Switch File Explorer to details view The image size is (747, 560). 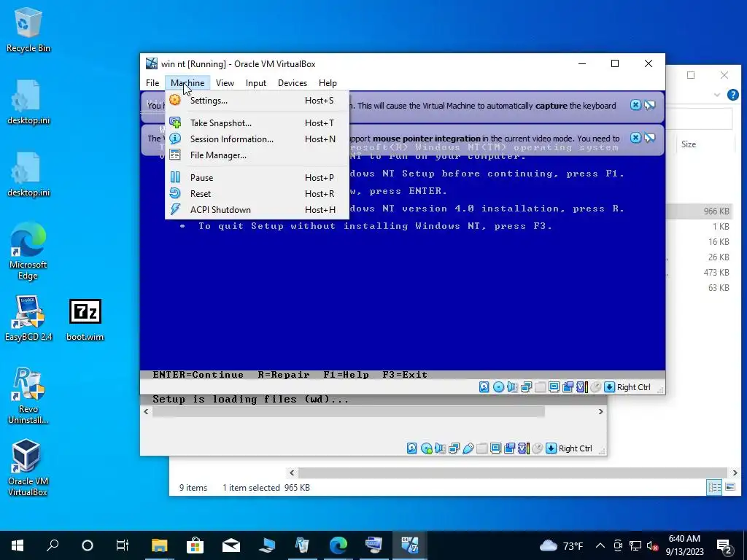pos(714,487)
